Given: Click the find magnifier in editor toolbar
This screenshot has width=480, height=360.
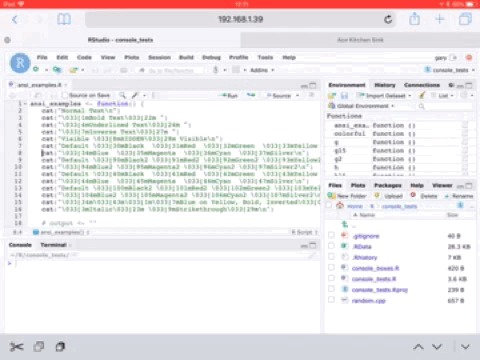Looking at the screenshot, I should [123, 95].
